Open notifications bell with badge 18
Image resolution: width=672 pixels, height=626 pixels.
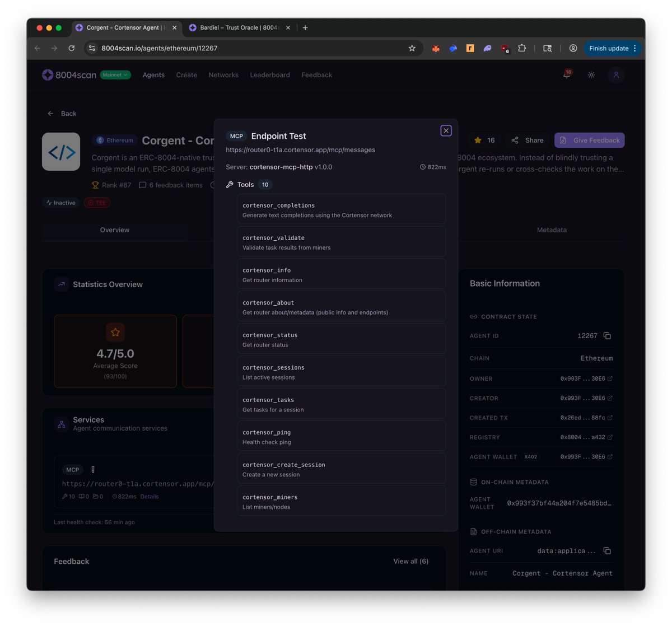pyautogui.click(x=567, y=74)
